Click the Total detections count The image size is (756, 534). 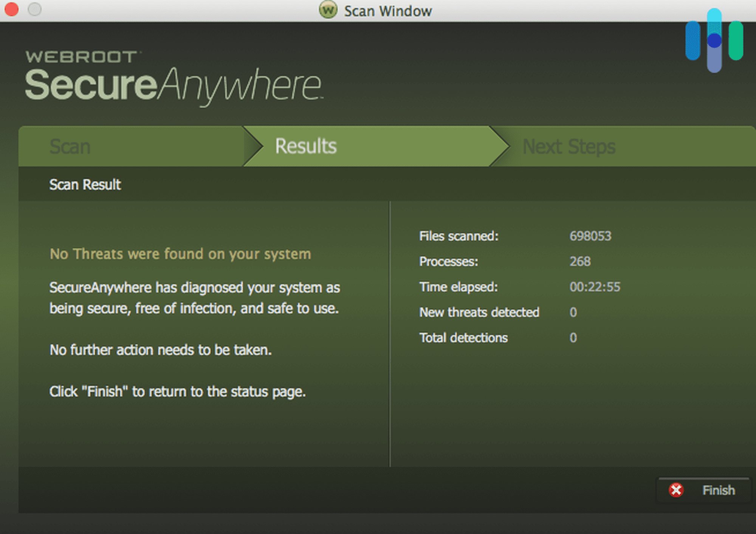[573, 337]
